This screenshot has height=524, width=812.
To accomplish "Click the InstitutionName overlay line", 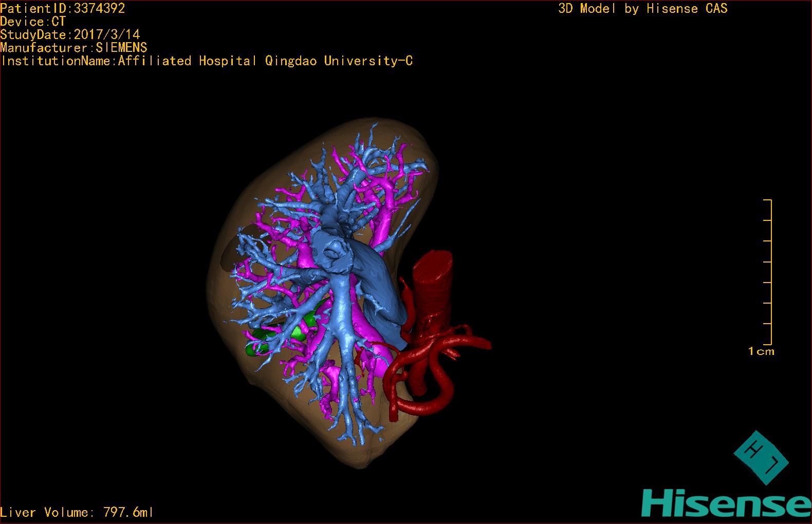I will (207, 61).
